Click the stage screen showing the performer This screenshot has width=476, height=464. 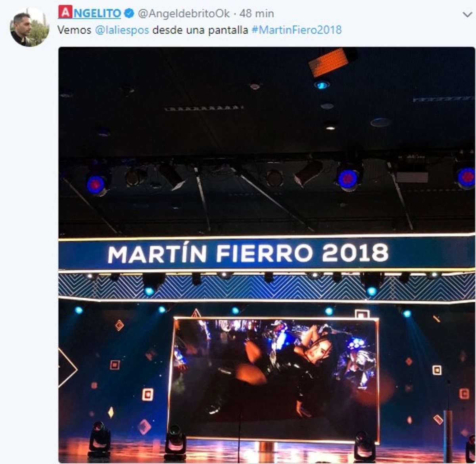click(x=274, y=380)
